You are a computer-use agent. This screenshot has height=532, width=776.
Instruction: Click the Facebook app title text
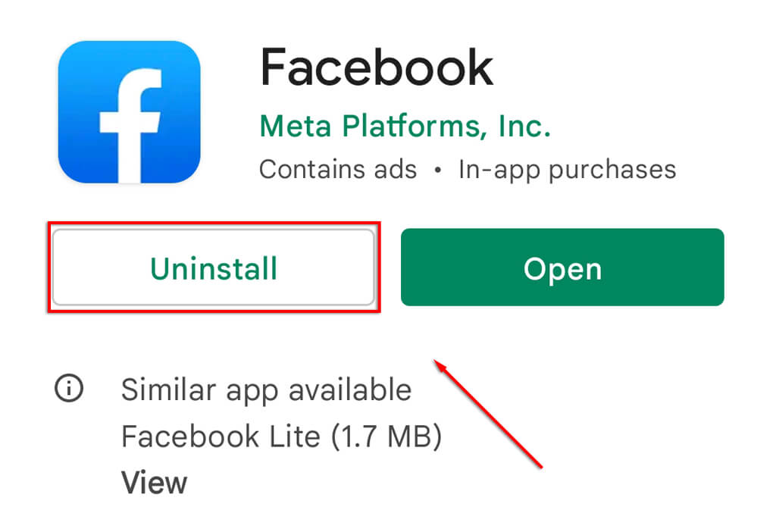[377, 67]
